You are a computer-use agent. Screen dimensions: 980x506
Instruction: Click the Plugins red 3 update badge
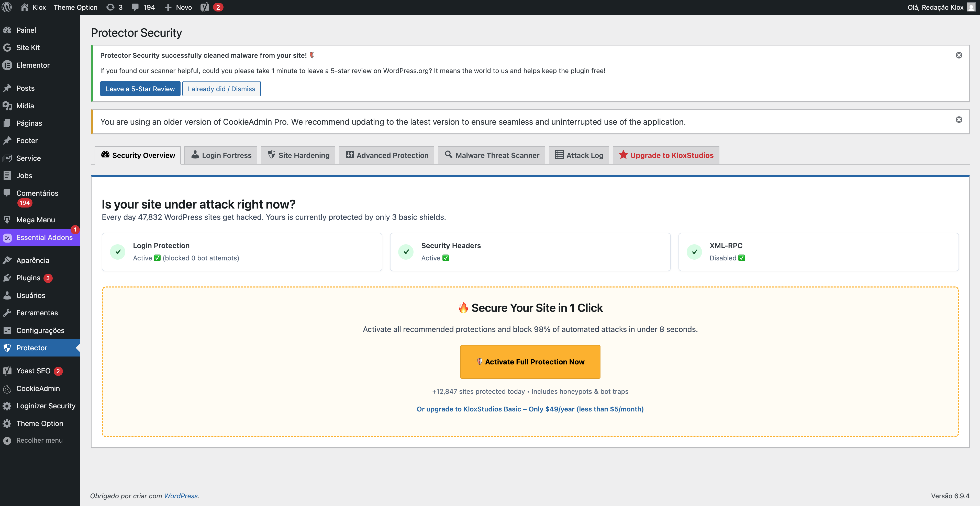click(x=48, y=278)
